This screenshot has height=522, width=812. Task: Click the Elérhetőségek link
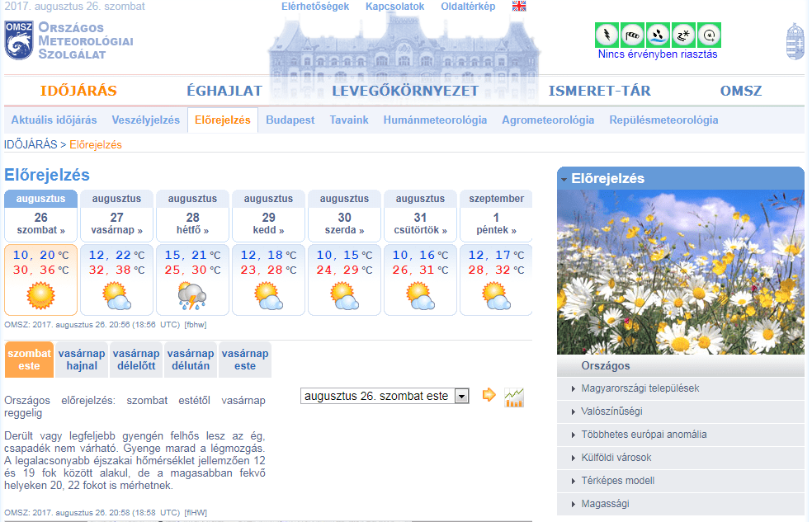coord(314,7)
